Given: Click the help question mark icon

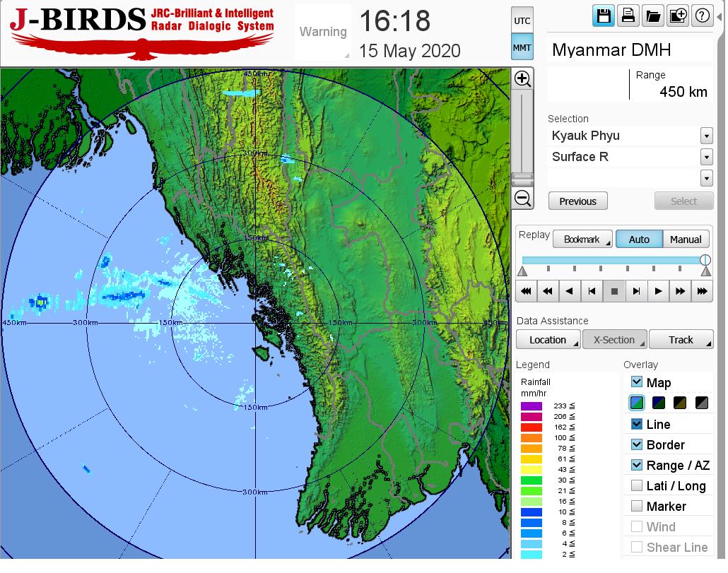Looking at the screenshot, I should pos(702,16).
